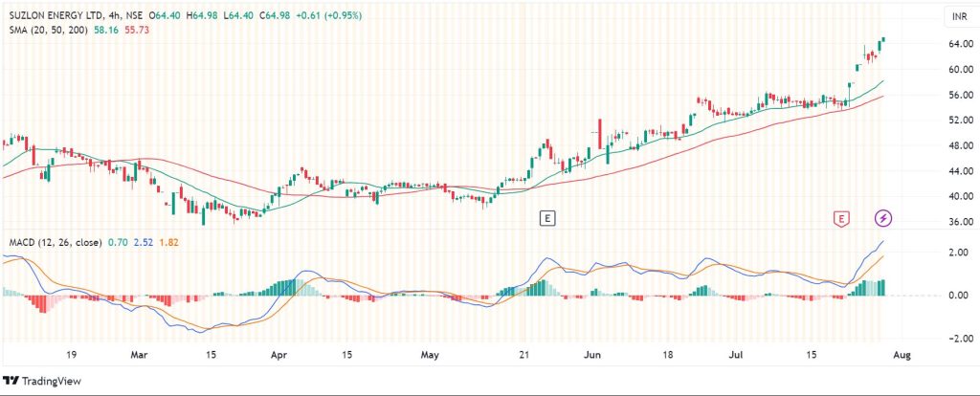This screenshot has height=396, width=980.
Task: Select the MACD (12, 26, close) indicator label
Action: tap(55, 242)
